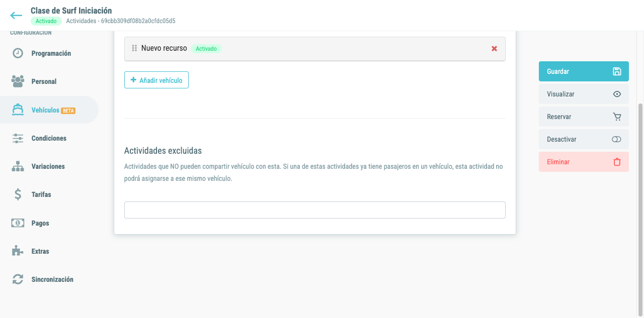The image size is (644, 318).
Task: Click the Nuevo recurso row title
Action: 164,48
